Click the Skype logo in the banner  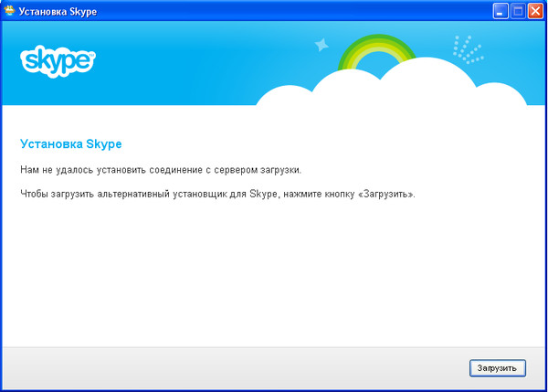(x=58, y=61)
